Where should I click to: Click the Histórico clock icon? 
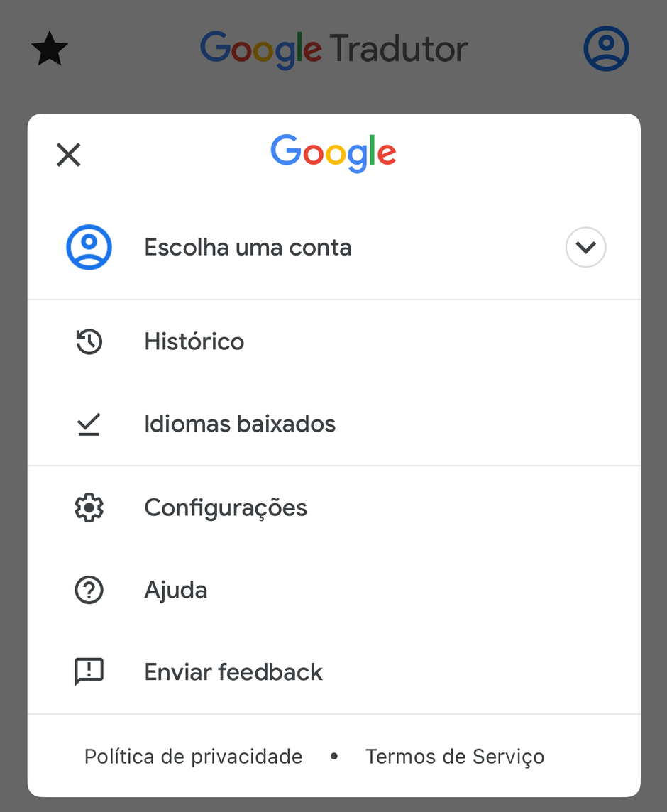tap(89, 342)
